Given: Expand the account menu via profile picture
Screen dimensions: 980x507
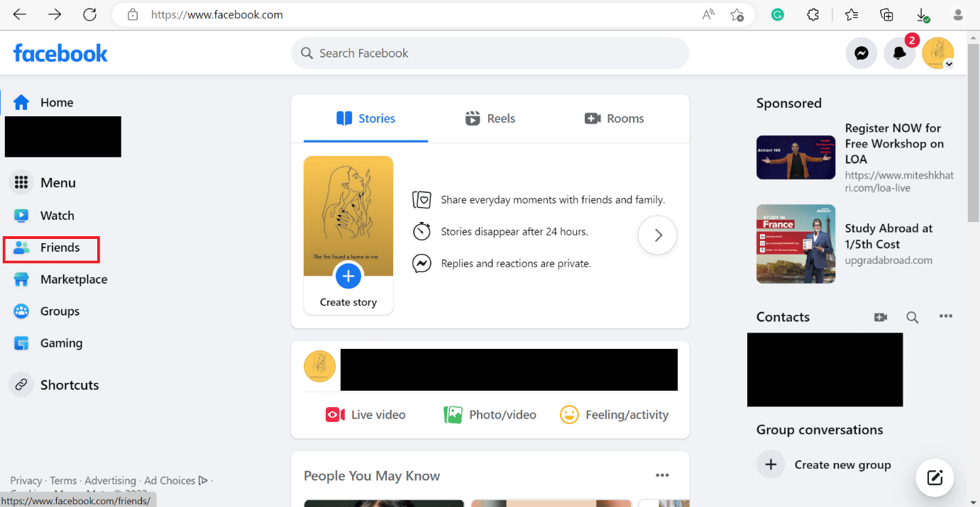Looking at the screenshot, I should (938, 53).
